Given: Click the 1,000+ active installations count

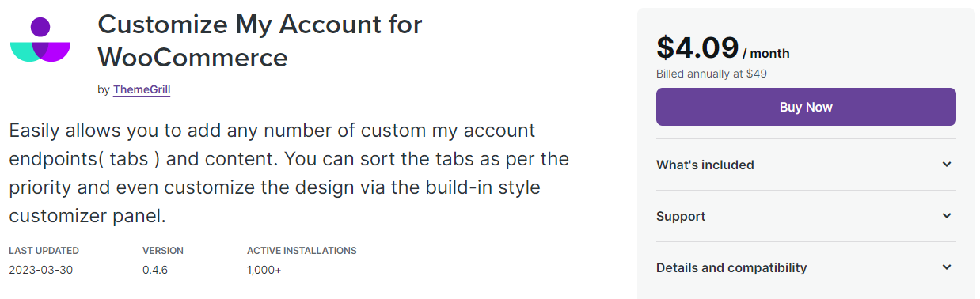Looking at the screenshot, I should click(x=264, y=270).
